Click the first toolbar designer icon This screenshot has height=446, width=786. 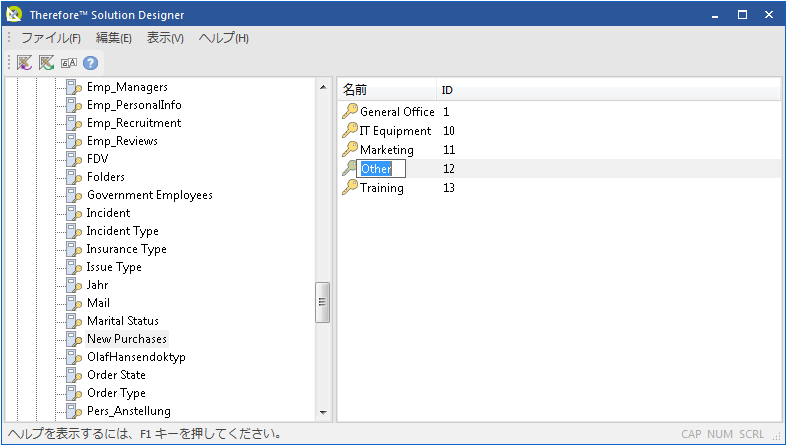pos(24,63)
